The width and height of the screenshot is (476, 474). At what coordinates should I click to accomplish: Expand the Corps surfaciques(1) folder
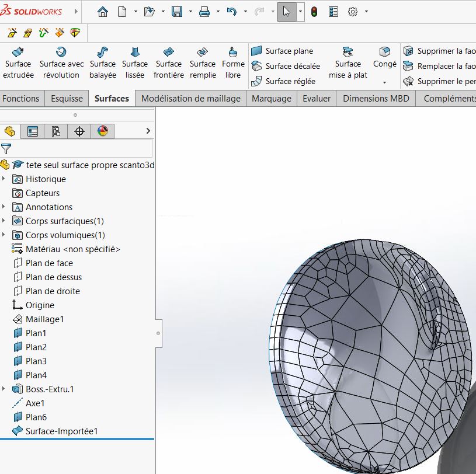click(x=4, y=221)
